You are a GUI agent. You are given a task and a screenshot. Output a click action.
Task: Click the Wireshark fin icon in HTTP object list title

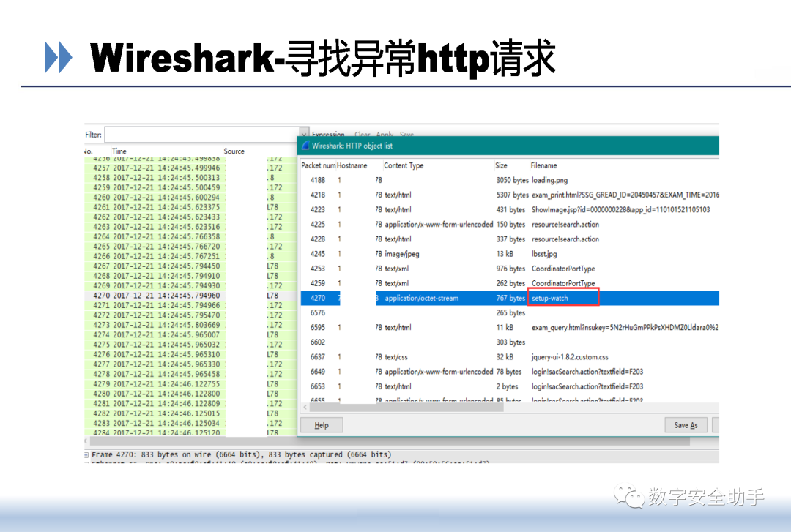[x=305, y=145]
